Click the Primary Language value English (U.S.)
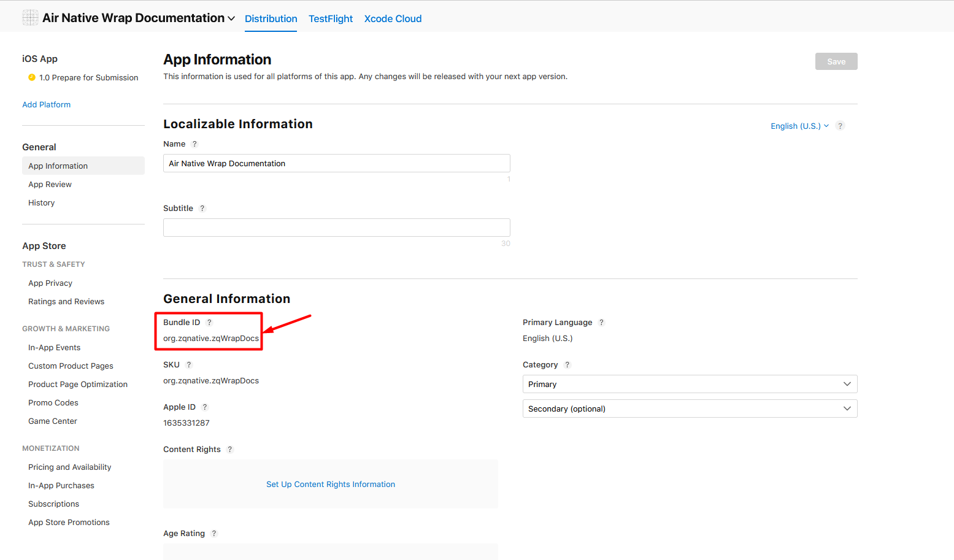Image resolution: width=954 pixels, height=560 pixels. [x=548, y=339]
